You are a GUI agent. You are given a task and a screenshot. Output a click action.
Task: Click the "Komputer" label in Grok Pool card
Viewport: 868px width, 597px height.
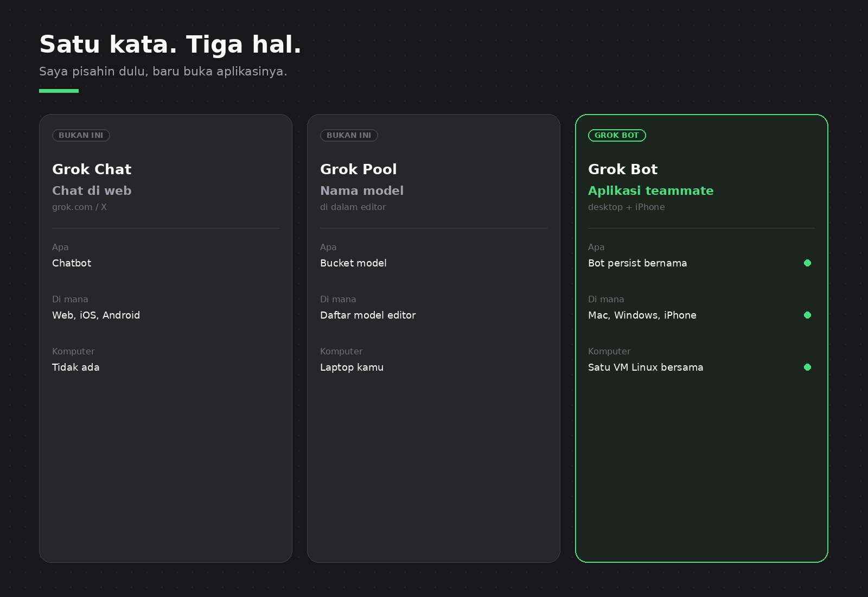pyautogui.click(x=341, y=352)
